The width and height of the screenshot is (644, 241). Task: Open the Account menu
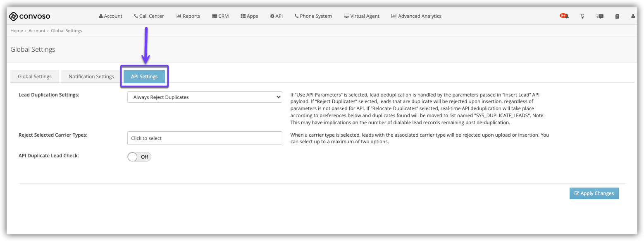[110, 16]
